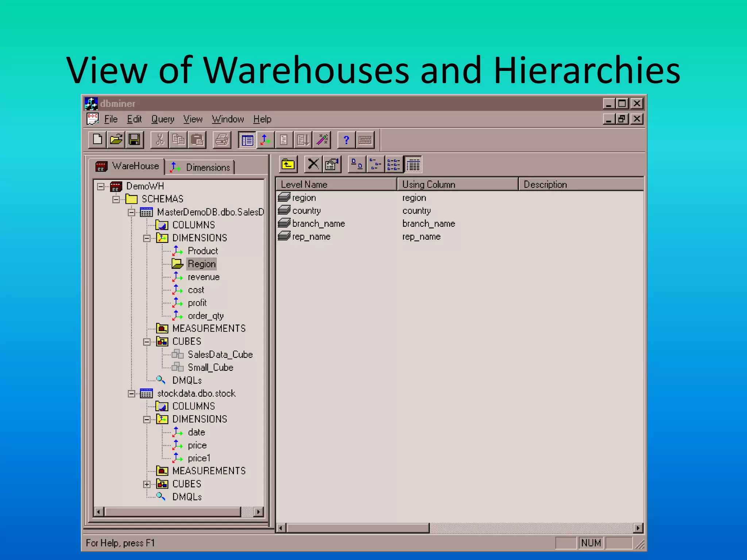Click the Paste clipboard icon
The height and width of the screenshot is (560, 747).
197,140
